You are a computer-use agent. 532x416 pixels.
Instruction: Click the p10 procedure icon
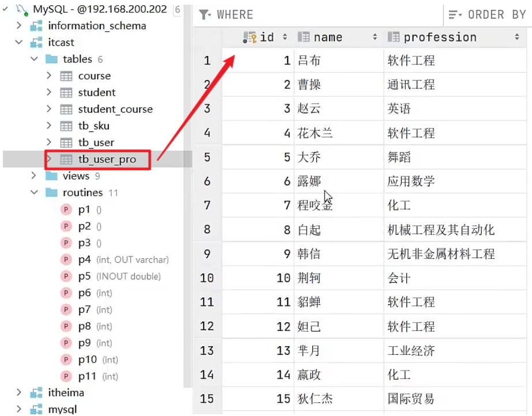[x=66, y=360]
